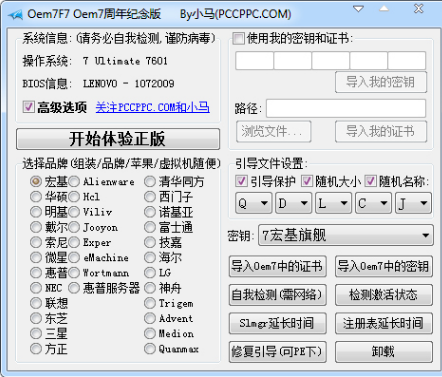This screenshot has height=377, width=442.
Task: Click the 7 Ultimate 7601 system text
Action: (x=125, y=61)
